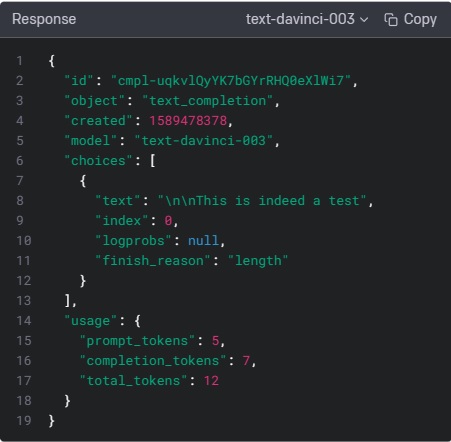
Task: Click the "length" finish_reason value
Action: coord(258,261)
